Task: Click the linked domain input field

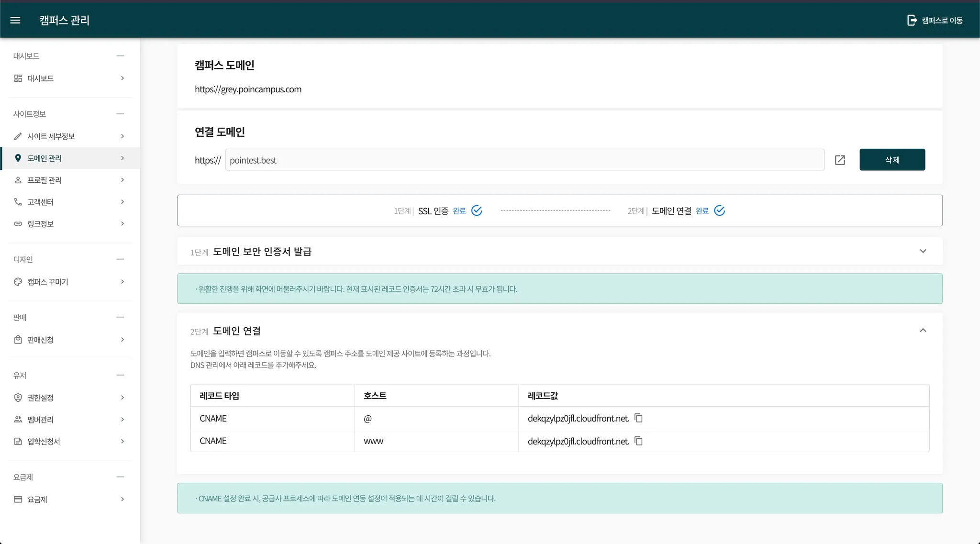Action: pyautogui.click(x=524, y=160)
